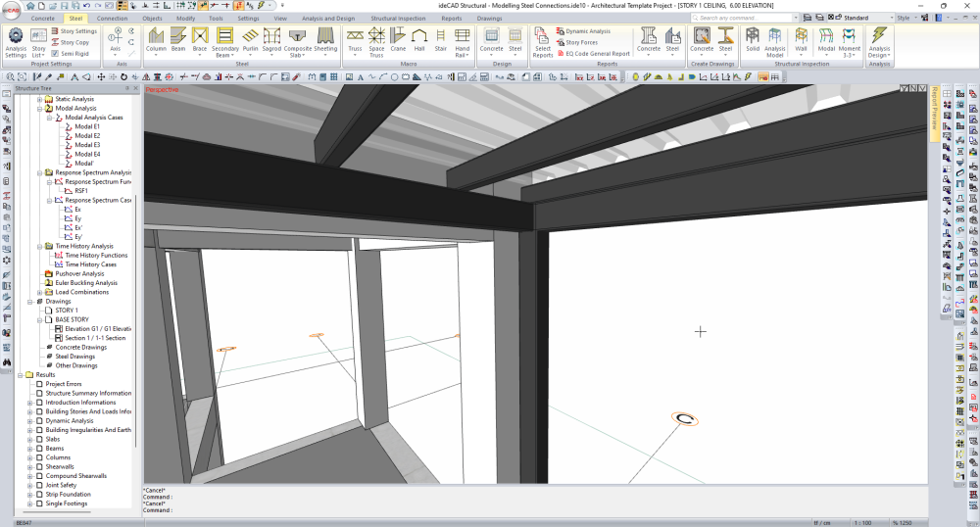Check the Project Errors box
980x527 pixels.
click(39, 384)
